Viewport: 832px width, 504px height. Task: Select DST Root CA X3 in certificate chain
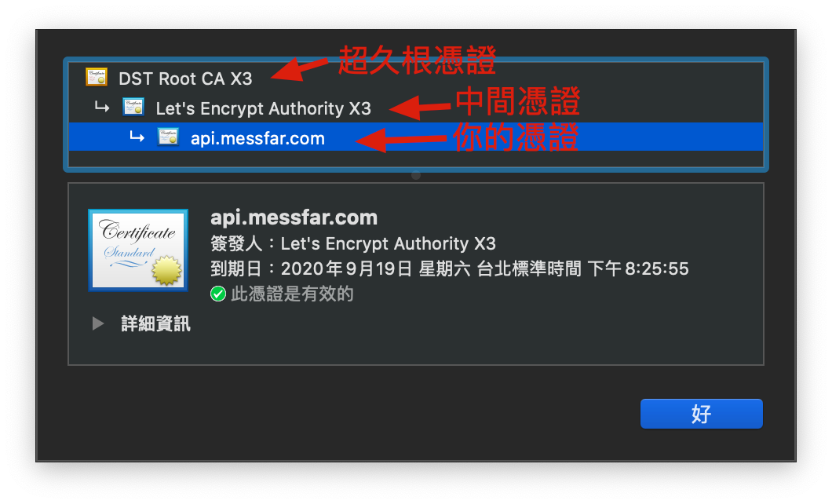[185, 79]
